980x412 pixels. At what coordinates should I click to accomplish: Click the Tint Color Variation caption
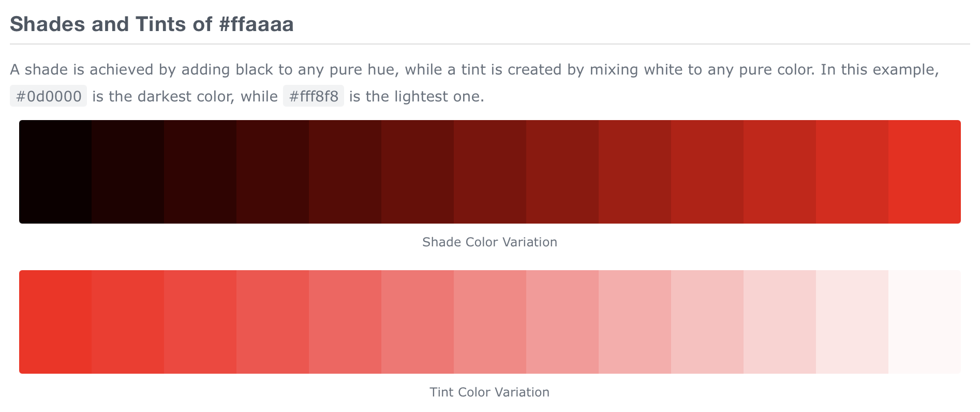pos(489,392)
